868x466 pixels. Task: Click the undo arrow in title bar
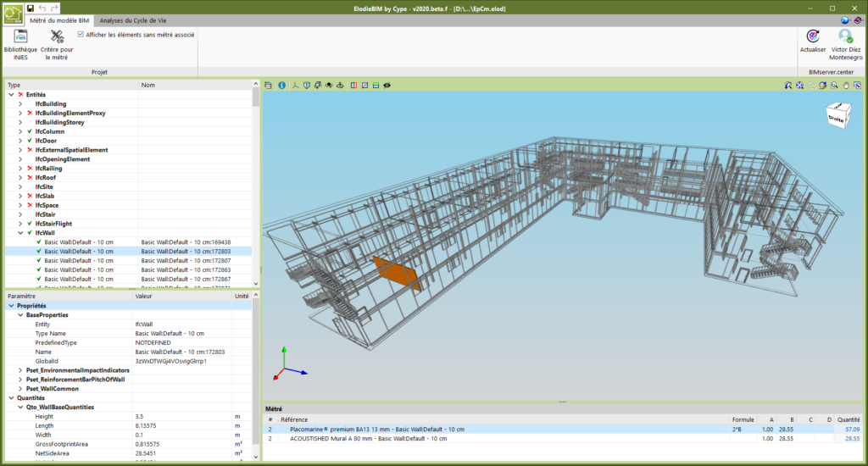click(42, 8)
